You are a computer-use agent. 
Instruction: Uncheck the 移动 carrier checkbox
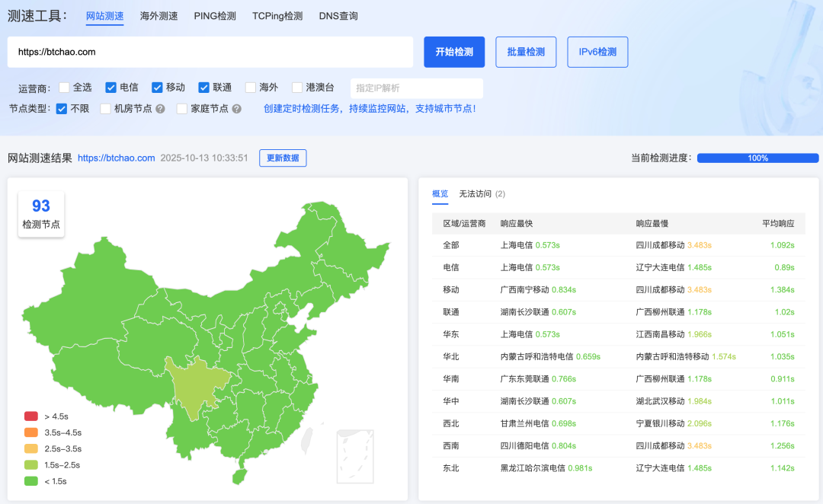pos(157,88)
